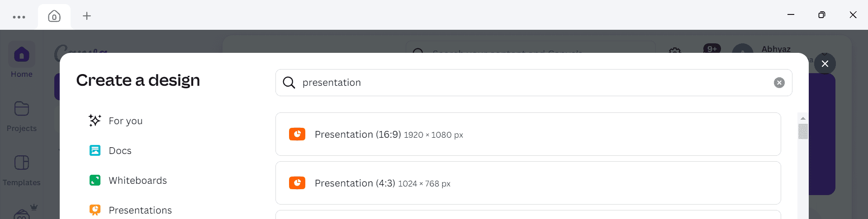Click the results list scrollbar thumb
Screen dimensions: 868x219
[803, 131]
